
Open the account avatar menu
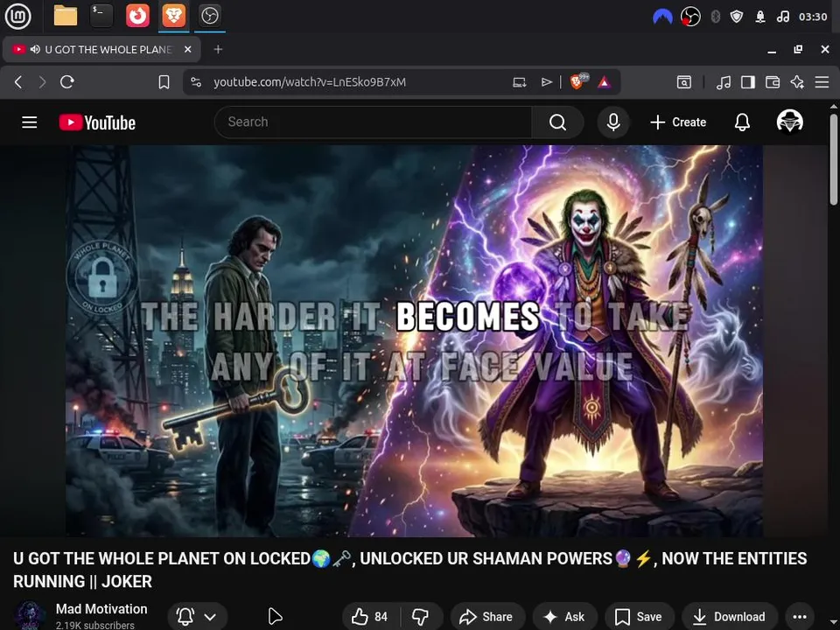click(x=789, y=122)
